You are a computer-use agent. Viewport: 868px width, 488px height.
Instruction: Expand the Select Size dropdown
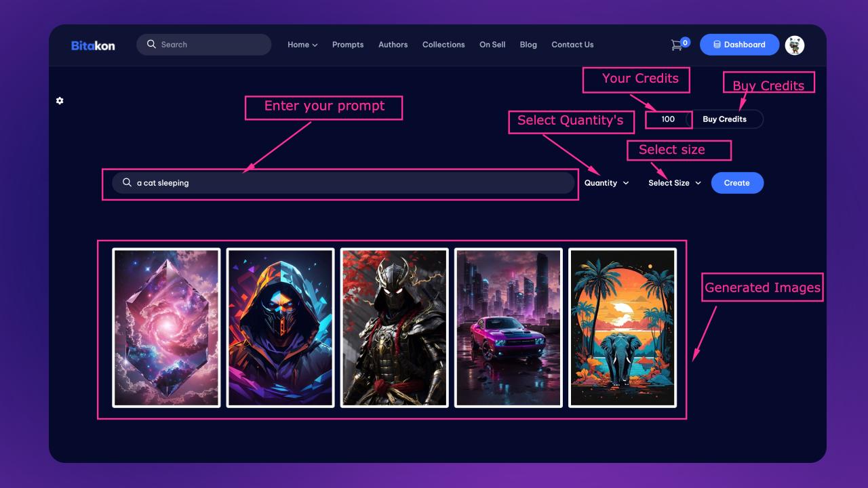[x=674, y=183]
